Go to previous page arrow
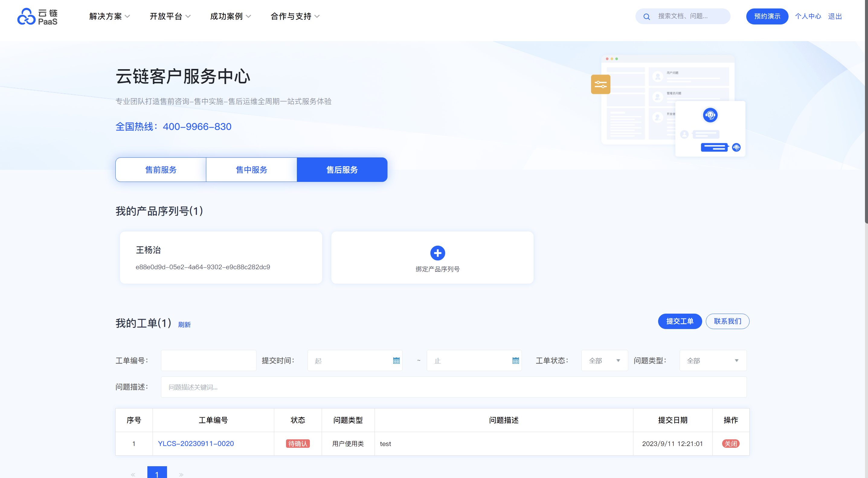Viewport: 868px width, 478px height. (x=133, y=474)
